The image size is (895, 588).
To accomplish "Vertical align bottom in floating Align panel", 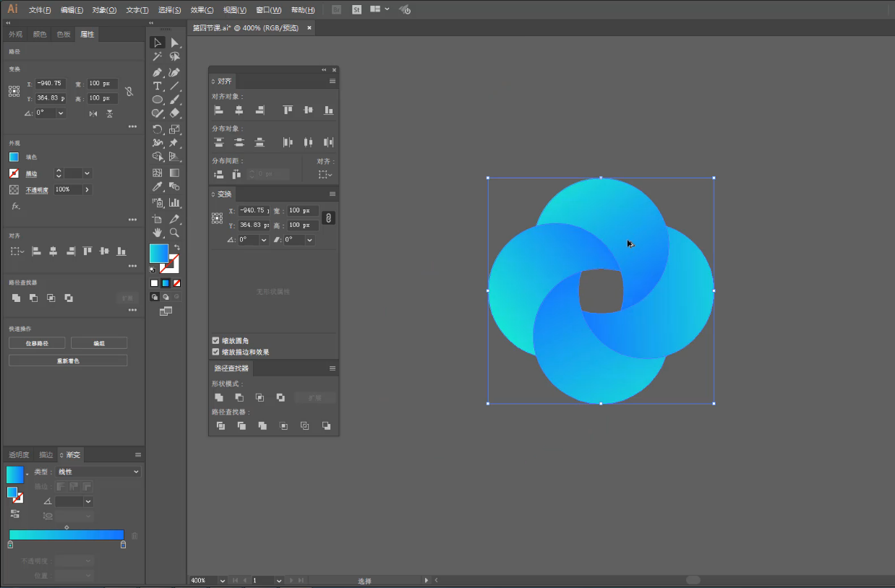I will 328,110.
